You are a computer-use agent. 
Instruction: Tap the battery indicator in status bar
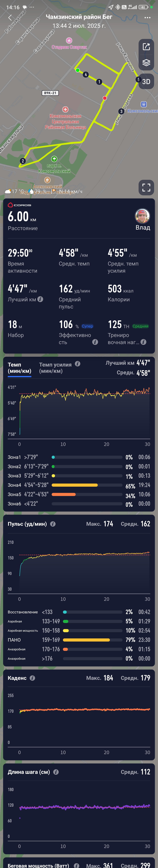tap(143, 7)
